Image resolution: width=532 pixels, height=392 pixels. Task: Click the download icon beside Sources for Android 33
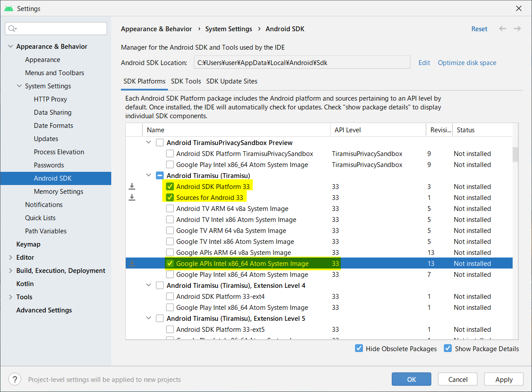coord(132,197)
